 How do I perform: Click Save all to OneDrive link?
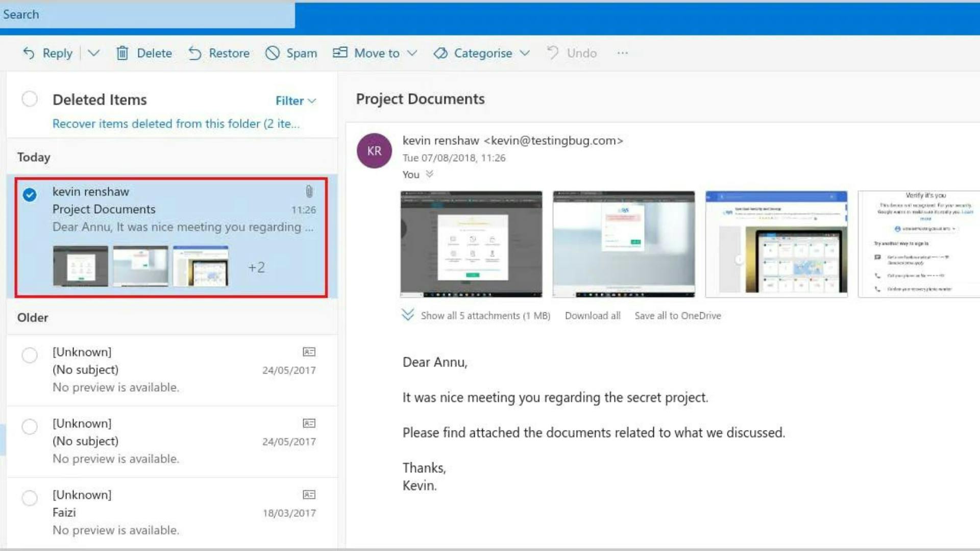(x=678, y=315)
